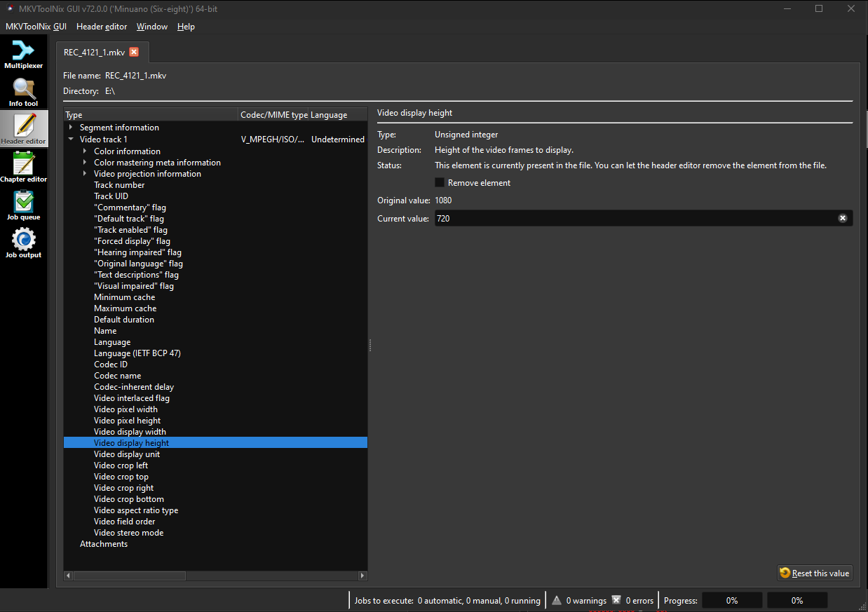
Task: Click the Language column header
Action: (x=338, y=115)
